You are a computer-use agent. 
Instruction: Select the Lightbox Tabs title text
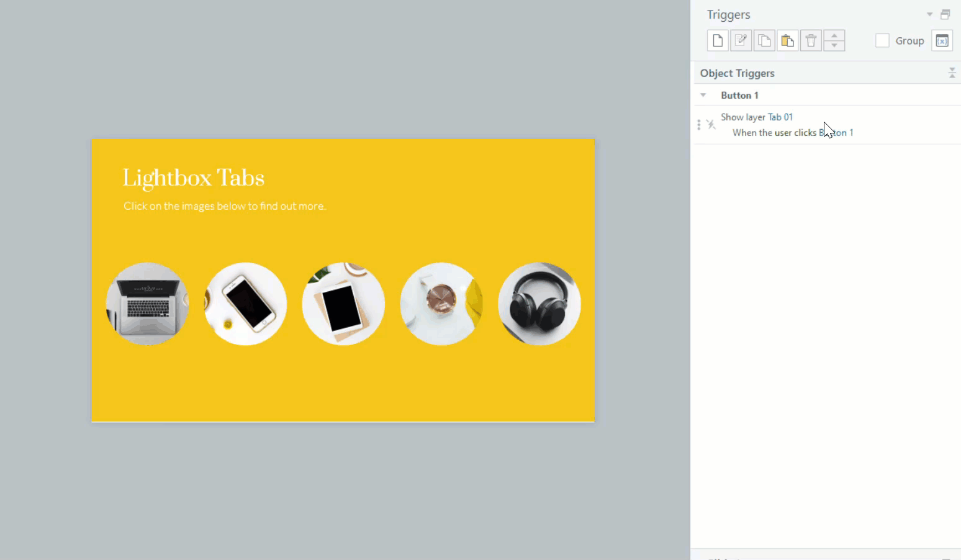pyautogui.click(x=194, y=178)
